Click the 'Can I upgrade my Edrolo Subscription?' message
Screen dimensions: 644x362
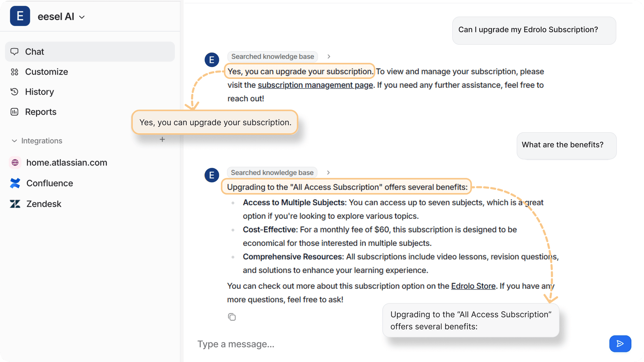[x=534, y=30]
